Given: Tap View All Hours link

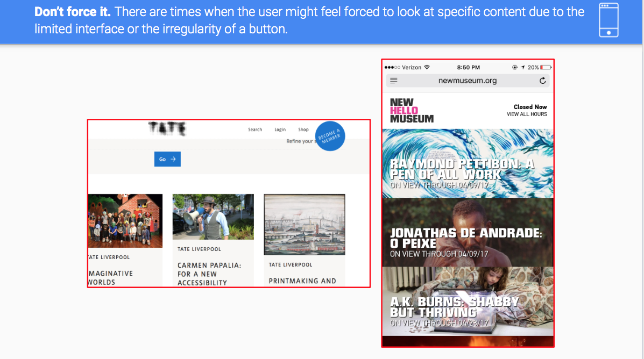Looking at the screenshot, I should pyautogui.click(x=527, y=114).
